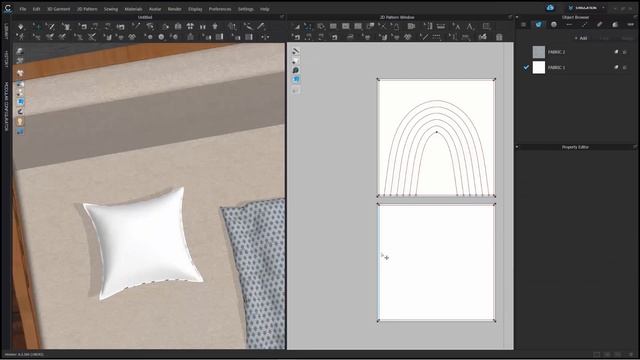
Task: Activate the Simulate tool in 3D toolbar
Action: point(21,27)
